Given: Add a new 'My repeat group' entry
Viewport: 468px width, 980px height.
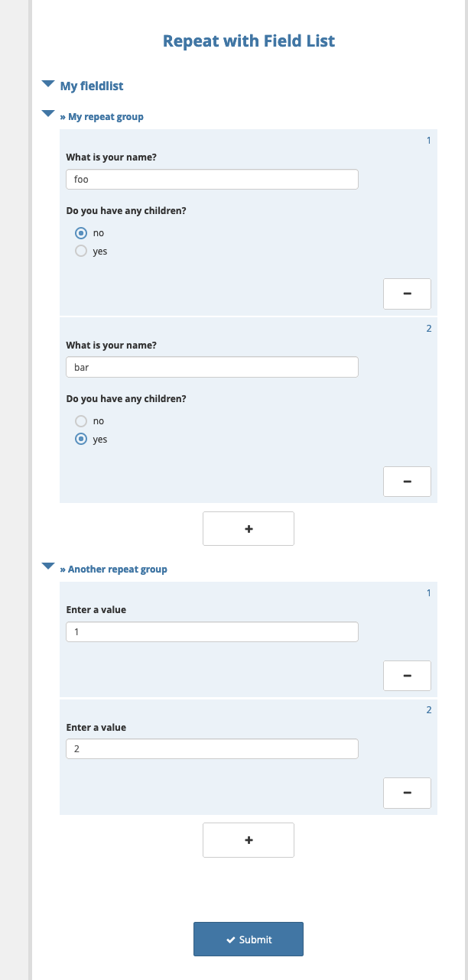Looking at the screenshot, I should click(249, 529).
